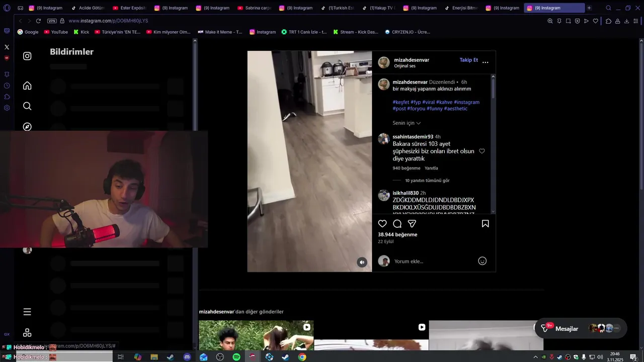Open Google Chrome from the taskbar
The height and width of the screenshot is (362, 644).
[x=302, y=357]
